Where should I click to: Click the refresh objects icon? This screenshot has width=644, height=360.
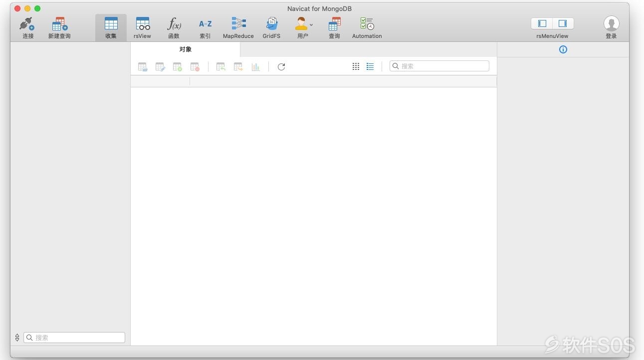click(x=281, y=66)
